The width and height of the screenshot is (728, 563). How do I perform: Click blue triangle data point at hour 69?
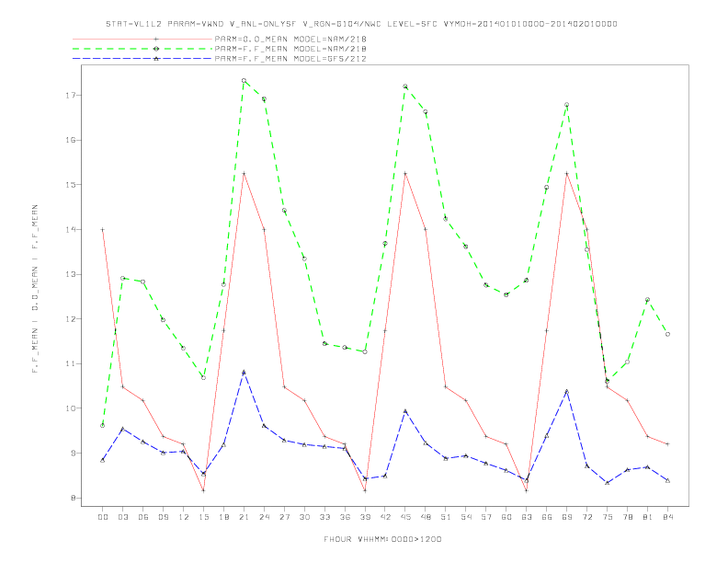coord(567,391)
